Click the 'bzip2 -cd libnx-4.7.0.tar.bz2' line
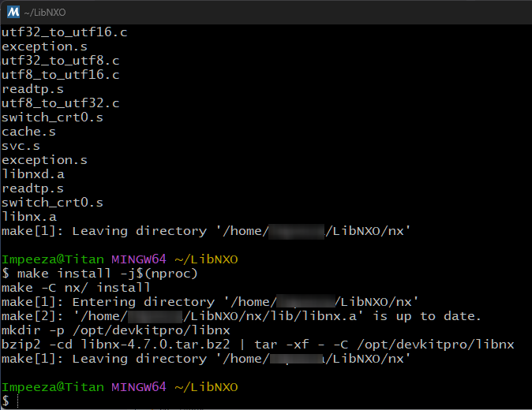Viewport: 532px width, 410px height. [x=258, y=345]
